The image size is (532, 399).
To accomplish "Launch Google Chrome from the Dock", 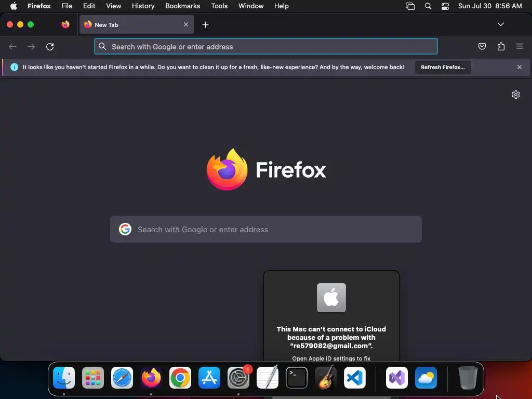I will point(180,378).
